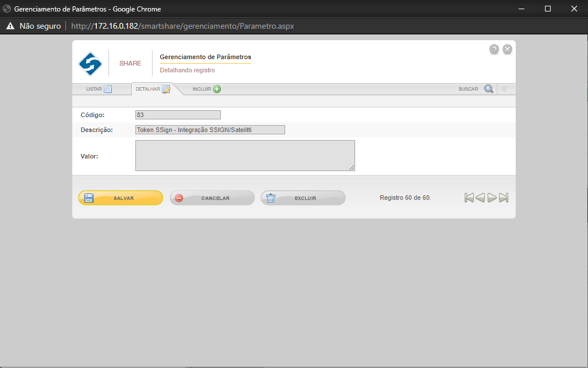This screenshot has width=588, height=368.
Task: Go to the previous record
Action: (x=480, y=197)
